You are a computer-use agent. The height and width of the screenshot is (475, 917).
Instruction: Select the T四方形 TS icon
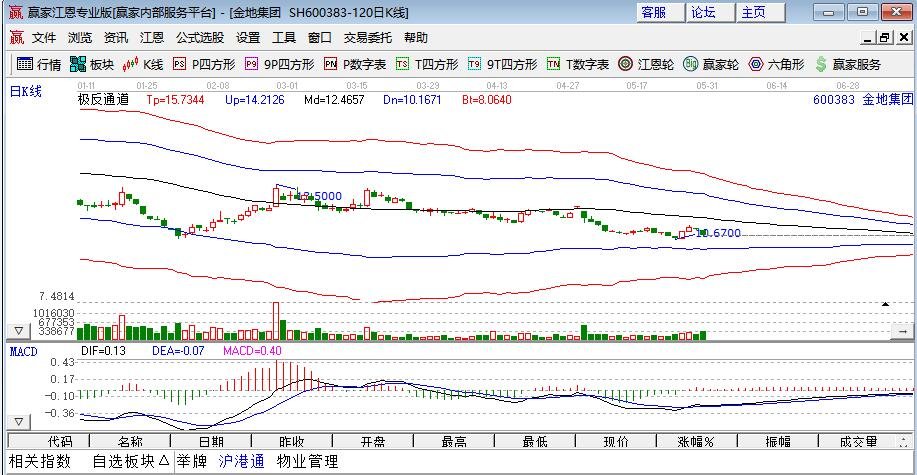tap(402, 64)
